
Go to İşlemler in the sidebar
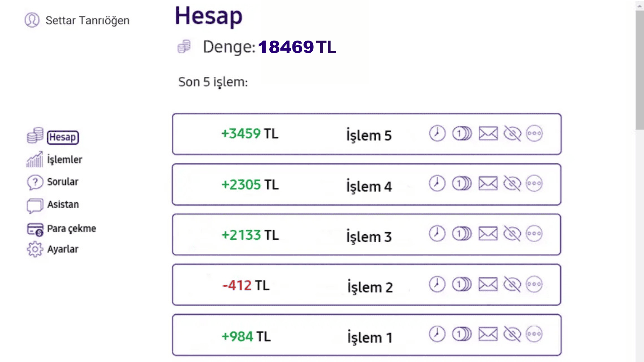(64, 160)
